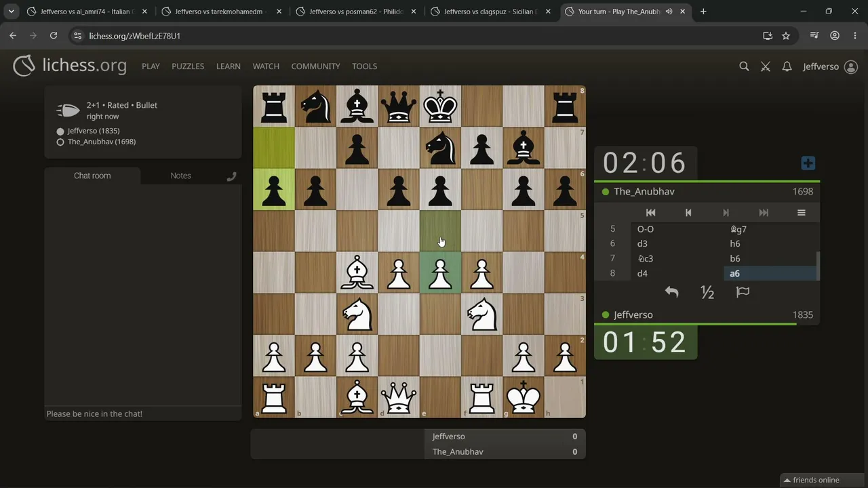Jump to the last move
The height and width of the screenshot is (488, 868).
pyautogui.click(x=764, y=213)
